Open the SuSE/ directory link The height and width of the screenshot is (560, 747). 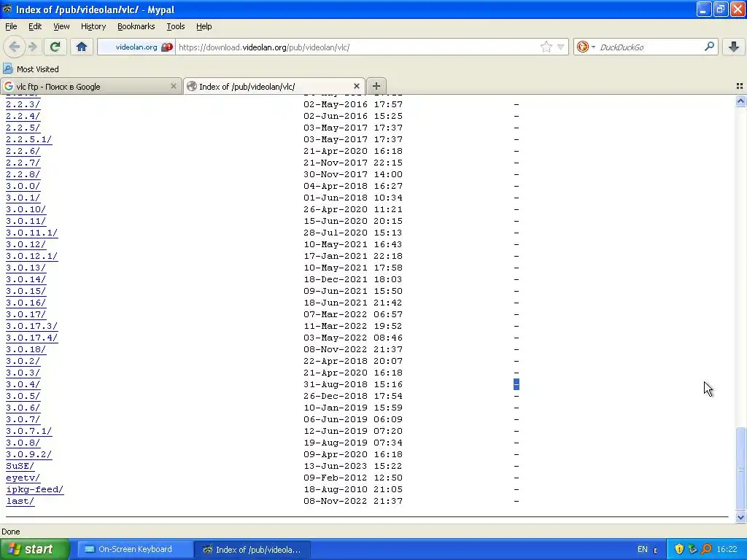20,466
